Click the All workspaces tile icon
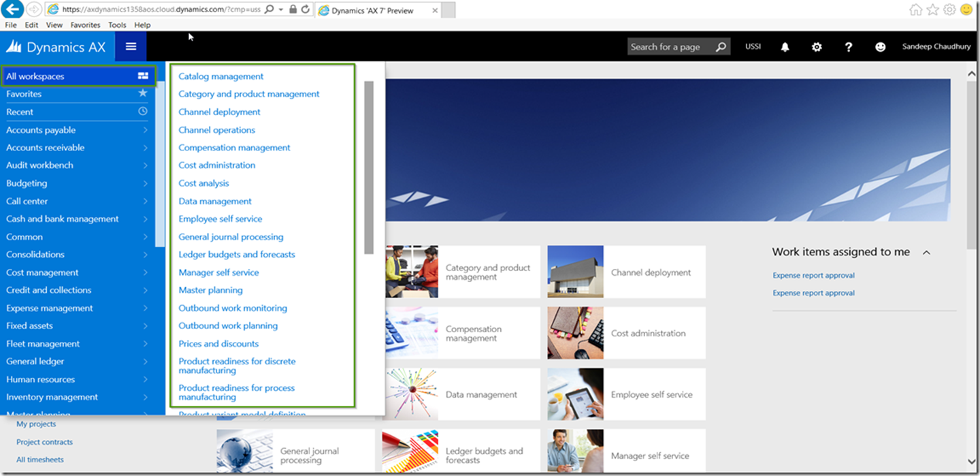This screenshot has height=476, width=980. coord(143,76)
